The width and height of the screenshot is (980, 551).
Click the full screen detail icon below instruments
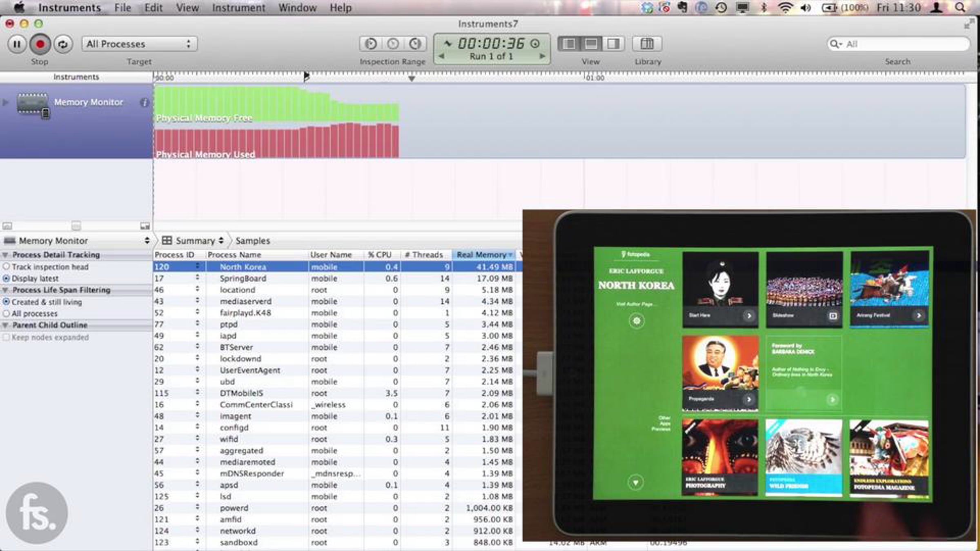[145, 226]
